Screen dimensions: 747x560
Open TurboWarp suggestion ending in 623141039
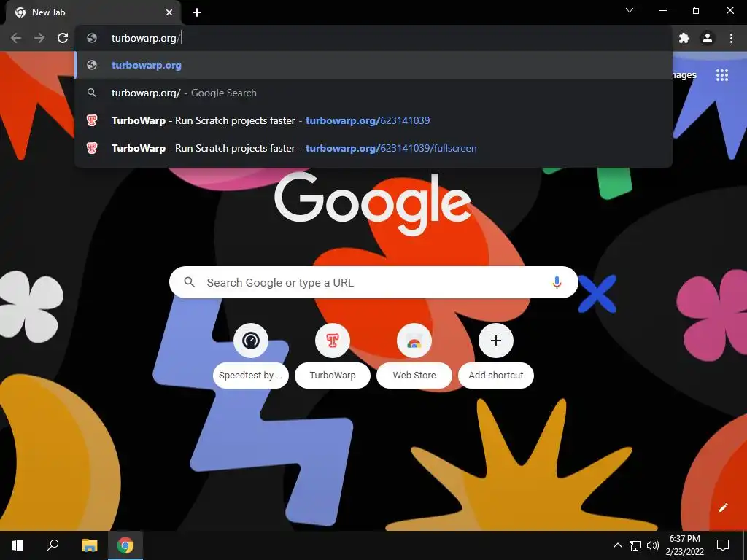tap(373, 120)
